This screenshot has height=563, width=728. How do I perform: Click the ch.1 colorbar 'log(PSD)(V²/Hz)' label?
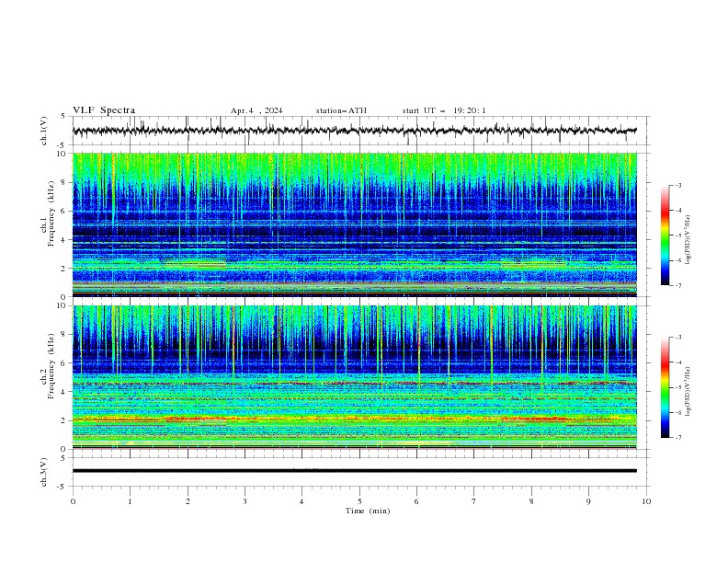click(688, 240)
